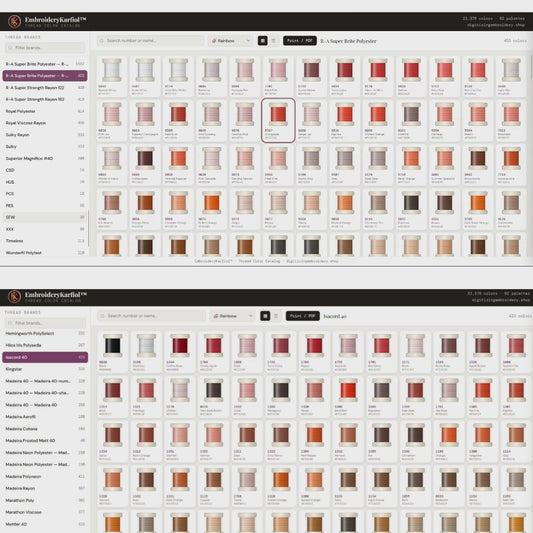Select Superior Magnifico #40 brand
533x533 pixels.
point(45,158)
